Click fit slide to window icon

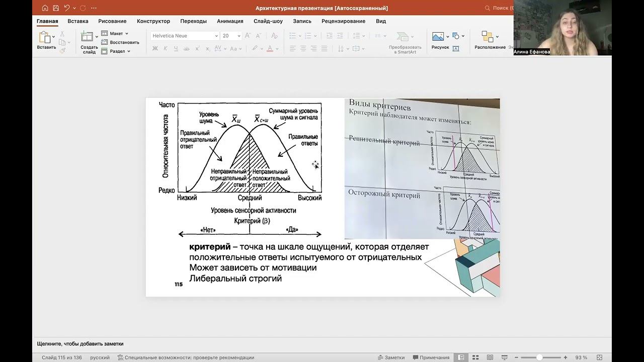click(599, 357)
